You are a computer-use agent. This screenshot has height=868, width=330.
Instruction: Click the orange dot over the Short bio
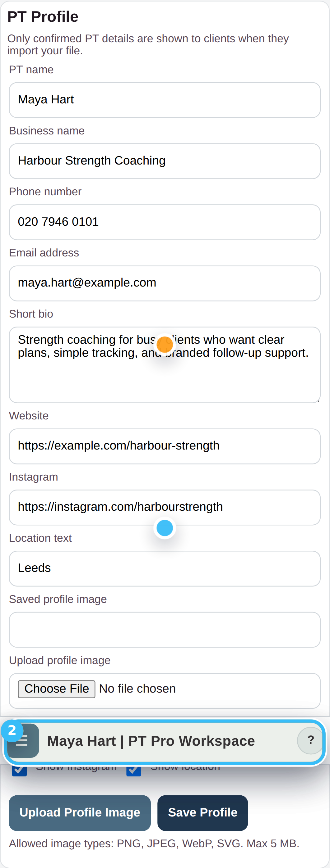tap(164, 344)
